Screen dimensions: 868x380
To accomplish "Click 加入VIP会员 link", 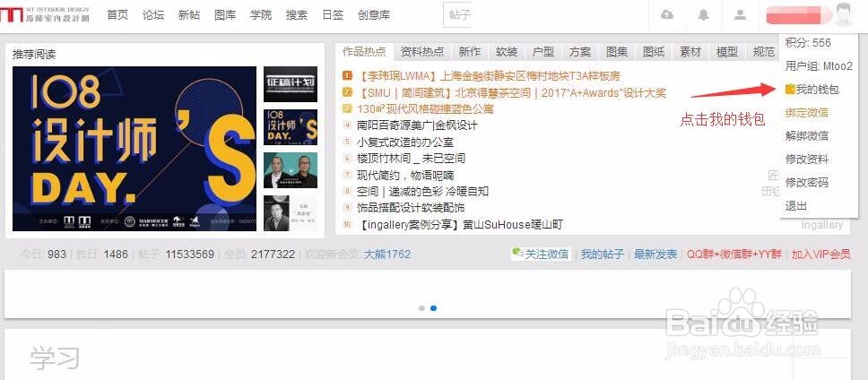I will pyautogui.click(x=820, y=254).
